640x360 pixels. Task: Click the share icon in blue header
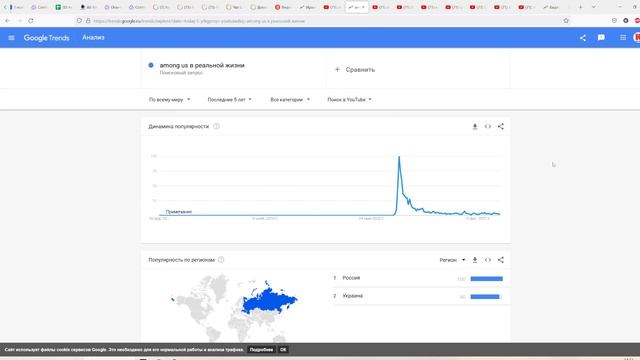point(582,38)
